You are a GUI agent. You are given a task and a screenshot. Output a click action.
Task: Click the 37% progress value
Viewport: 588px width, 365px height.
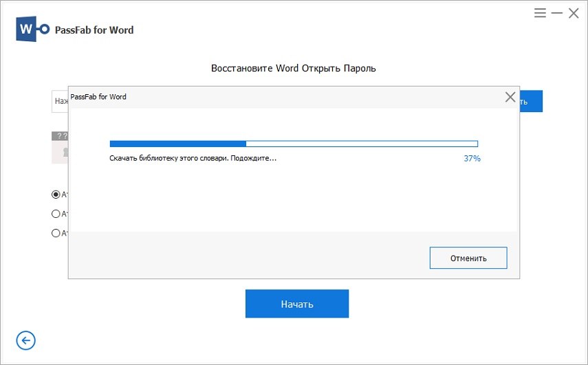pyautogui.click(x=472, y=159)
